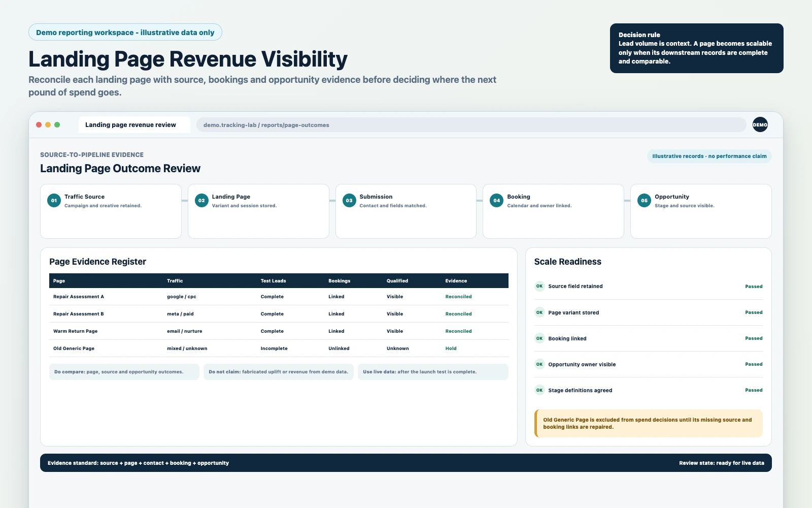Image resolution: width=812 pixels, height=508 pixels.
Task: Click Reconciled status for Repair Assessment B
Action: click(x=458, y=314)
